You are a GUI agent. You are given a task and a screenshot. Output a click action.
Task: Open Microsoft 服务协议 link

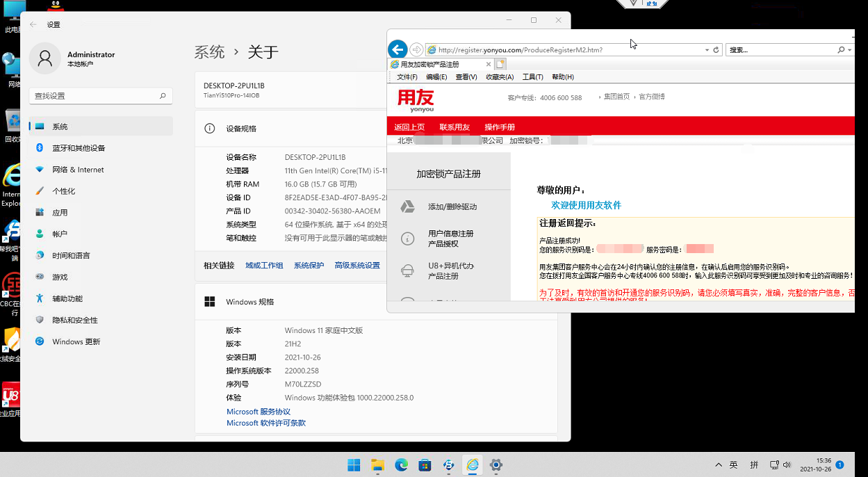[x=259, y=412]
